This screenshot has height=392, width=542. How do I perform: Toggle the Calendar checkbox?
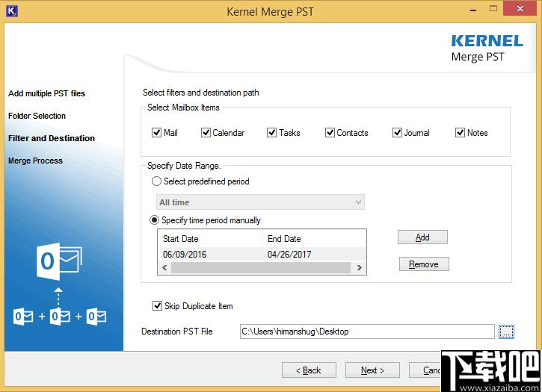206,133
